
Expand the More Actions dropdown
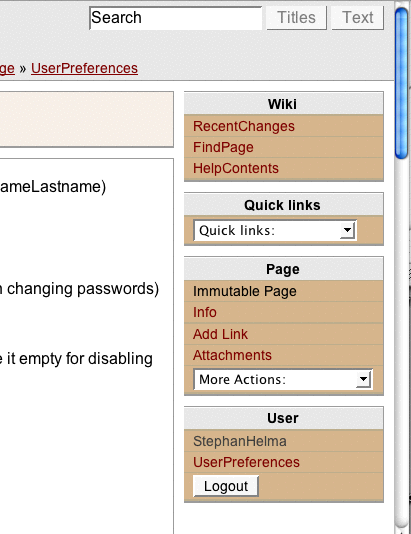(283, 379)
